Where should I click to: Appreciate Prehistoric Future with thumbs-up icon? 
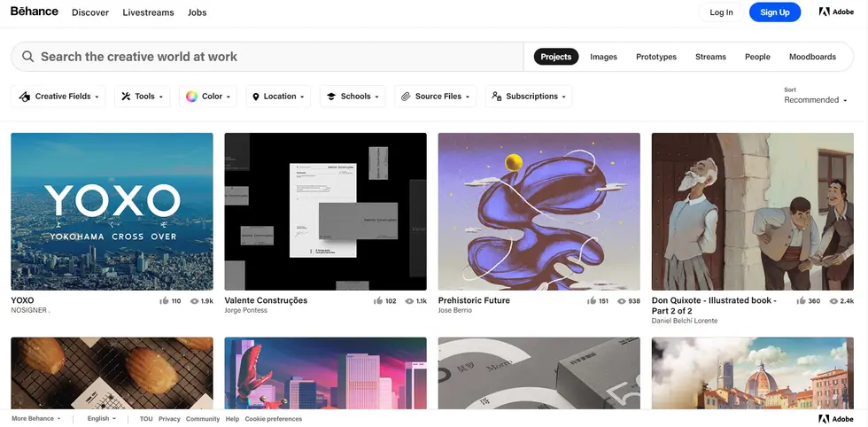(592, 301)
